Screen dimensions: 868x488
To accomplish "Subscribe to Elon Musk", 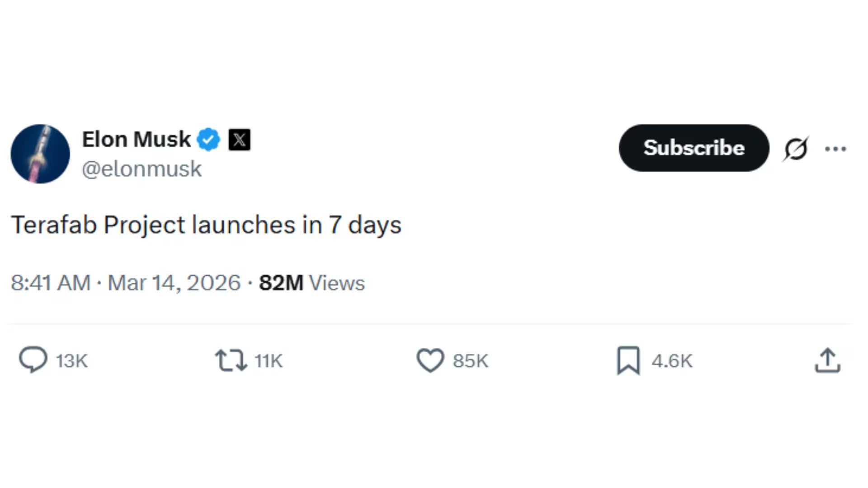I will [x=693, y=148].
